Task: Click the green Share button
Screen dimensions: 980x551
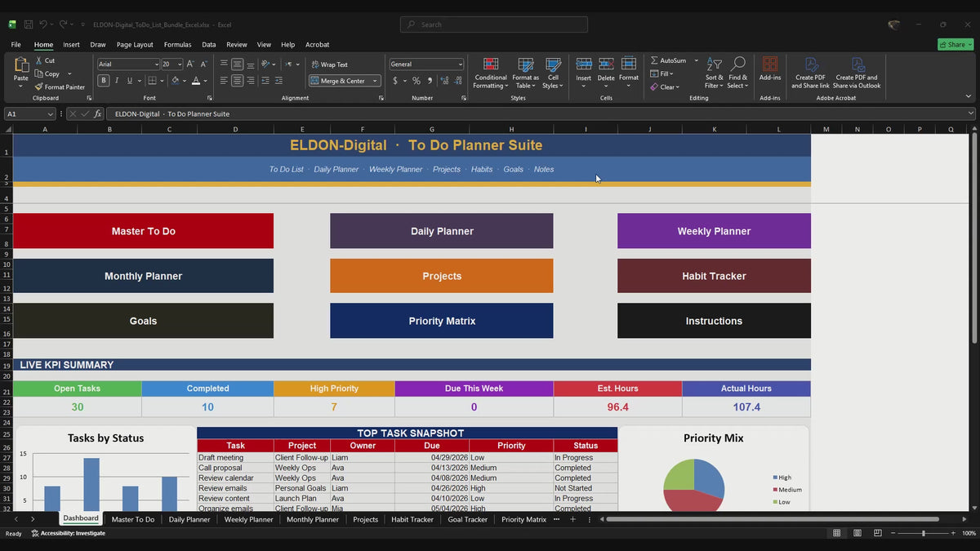Action: [x=955, y=45]
